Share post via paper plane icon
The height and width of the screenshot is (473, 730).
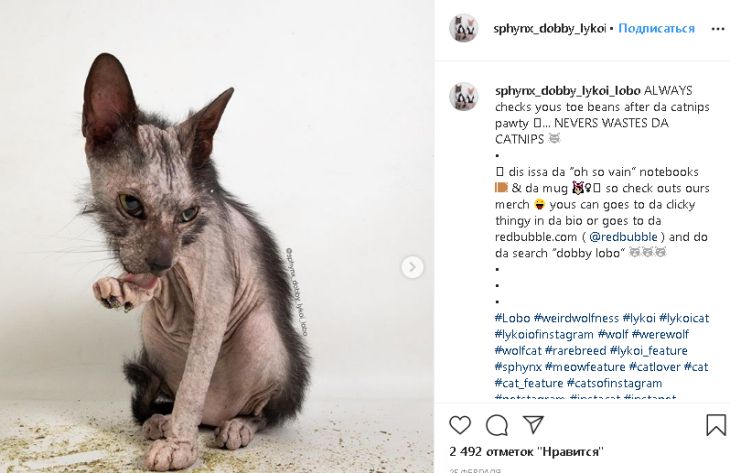533,424
